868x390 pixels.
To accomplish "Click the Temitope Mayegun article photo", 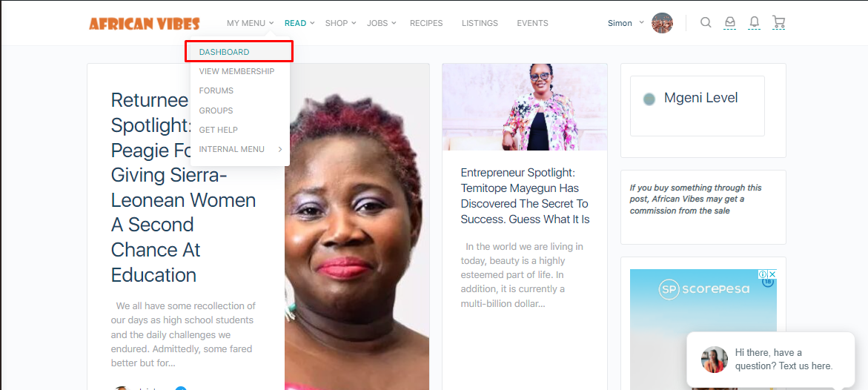I will (525, 107).
